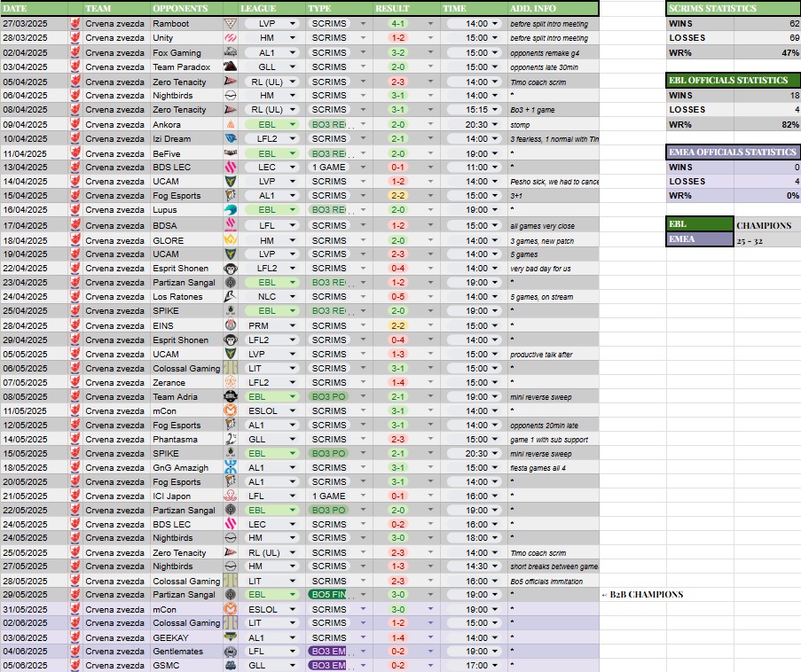Expand the EBL league dropdown in Ankora row
The image size is (801, 672).
[293, 125]
